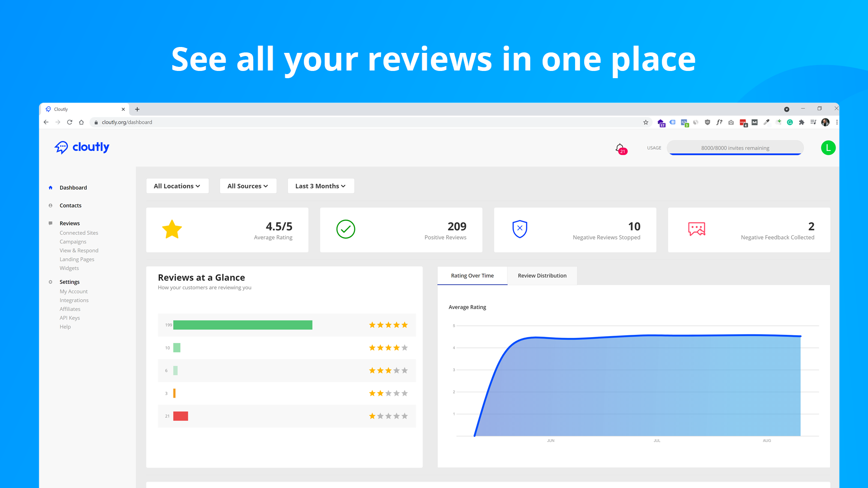The image size is (868, 488).
Task: Click the green five-star rating bar
Action: tap(242, 325)
